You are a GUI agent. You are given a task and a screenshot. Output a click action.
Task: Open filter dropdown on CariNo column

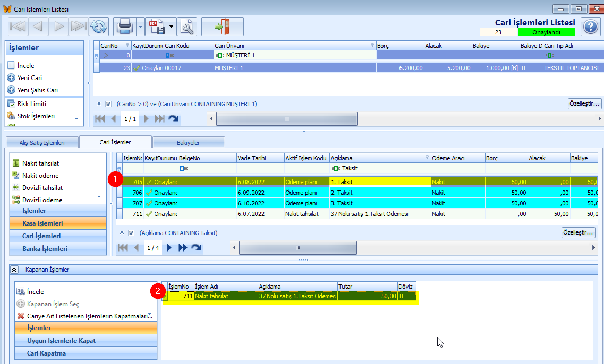(x=127, y=45)
